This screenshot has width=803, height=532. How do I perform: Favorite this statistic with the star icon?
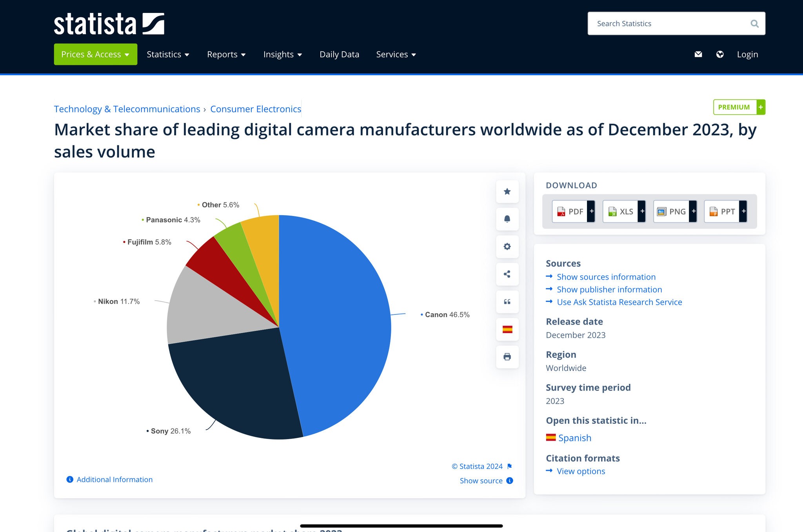click(x=507, y=191)
